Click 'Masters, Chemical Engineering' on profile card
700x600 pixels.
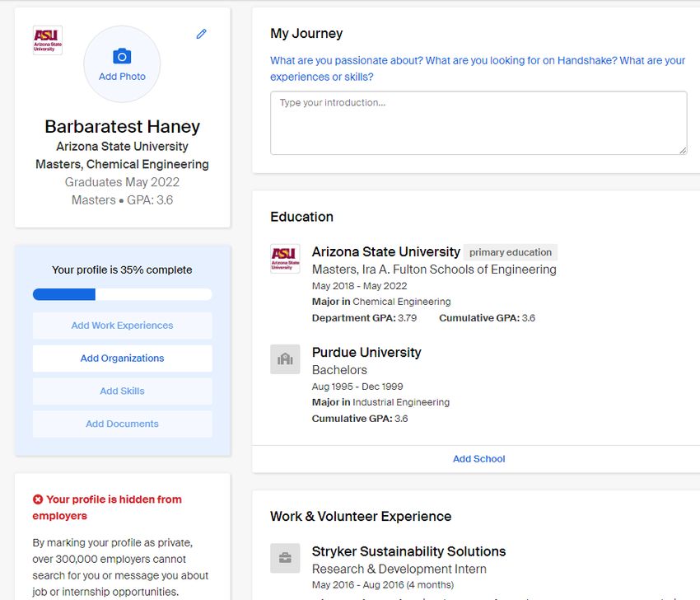pyautogui.click(x=122, y=164)
